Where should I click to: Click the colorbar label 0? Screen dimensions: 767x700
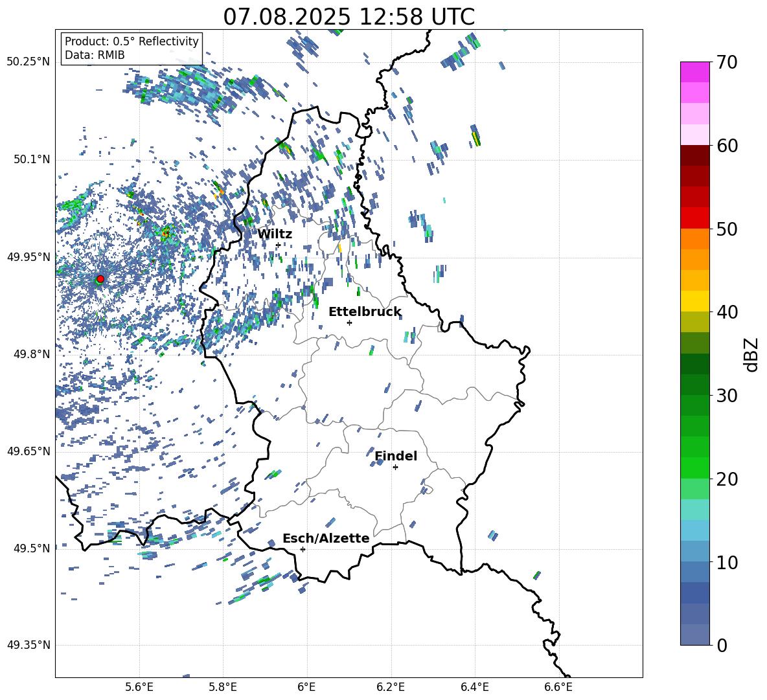[722, 645]
